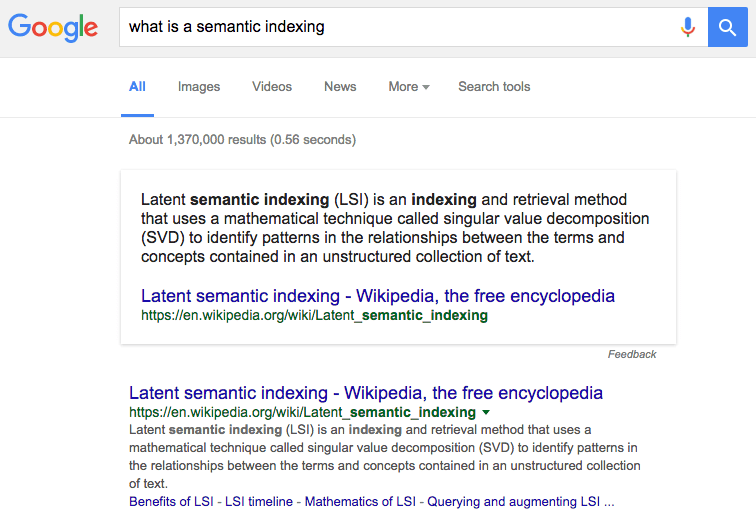
Task: Open first result Latent semantic indexing title
Action: (365, 393)
